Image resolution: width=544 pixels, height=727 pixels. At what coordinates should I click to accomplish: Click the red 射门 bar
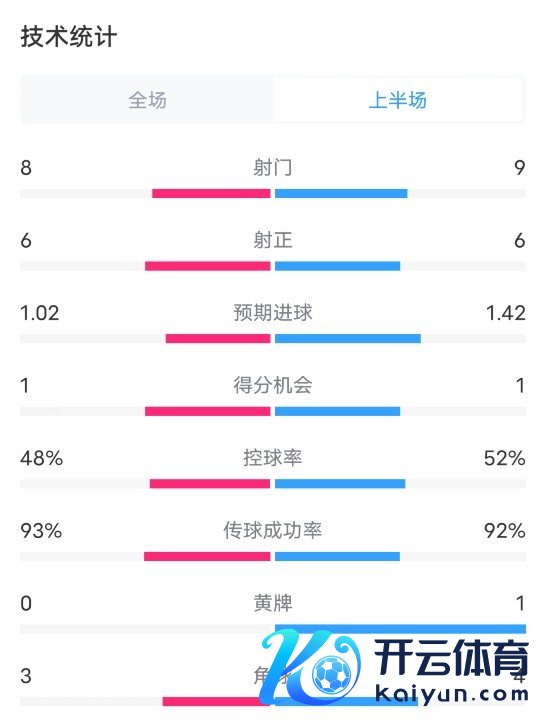coord(211,193)
